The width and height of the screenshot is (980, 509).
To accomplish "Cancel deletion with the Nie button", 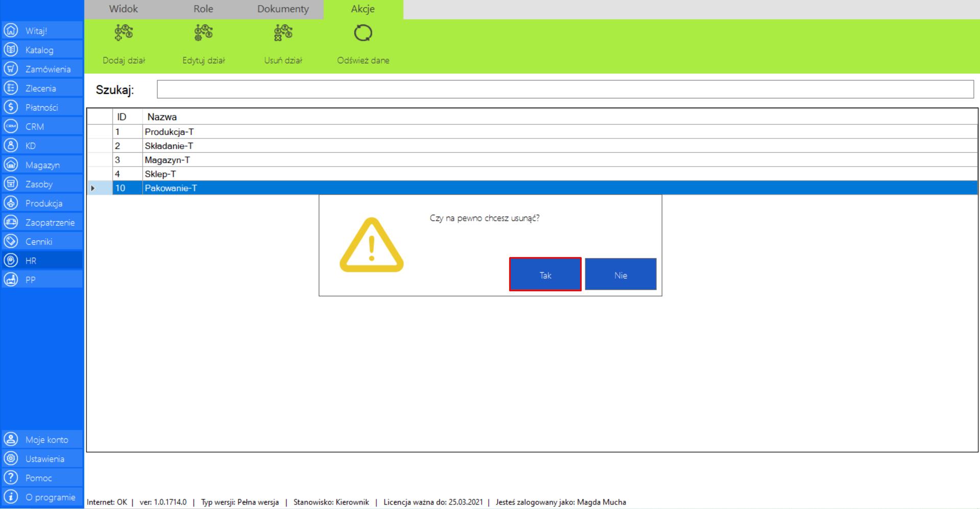I will pyautogui.click(x=620, y=274).
